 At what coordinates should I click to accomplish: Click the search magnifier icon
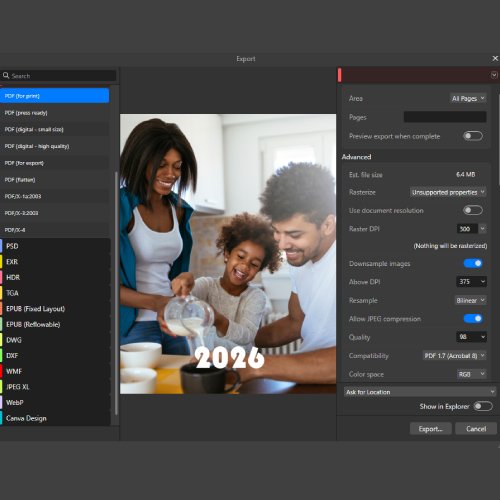click(x=6, y=75)
